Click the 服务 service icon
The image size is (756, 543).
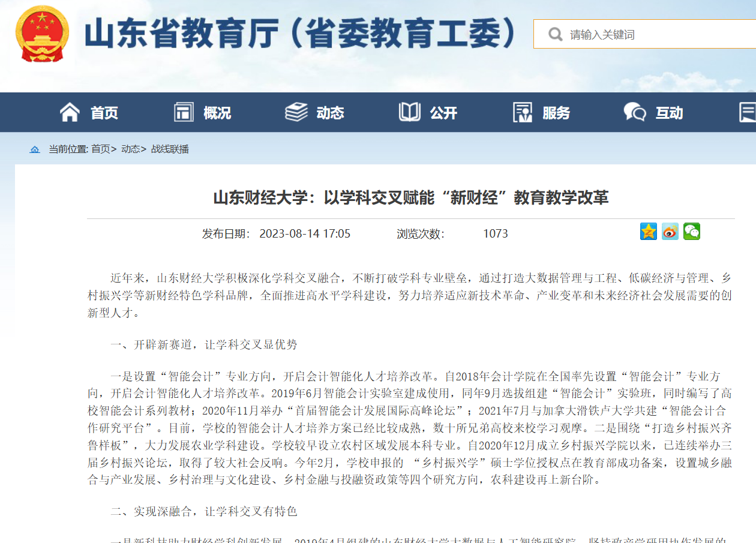pyautogui.click(x=523, y=112)
